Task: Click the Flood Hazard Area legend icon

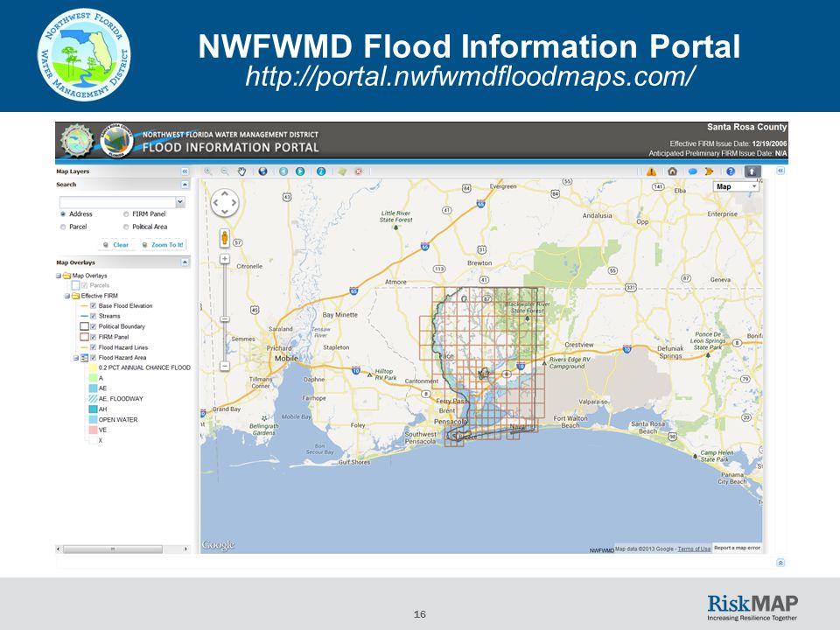Action: [84, 357]
